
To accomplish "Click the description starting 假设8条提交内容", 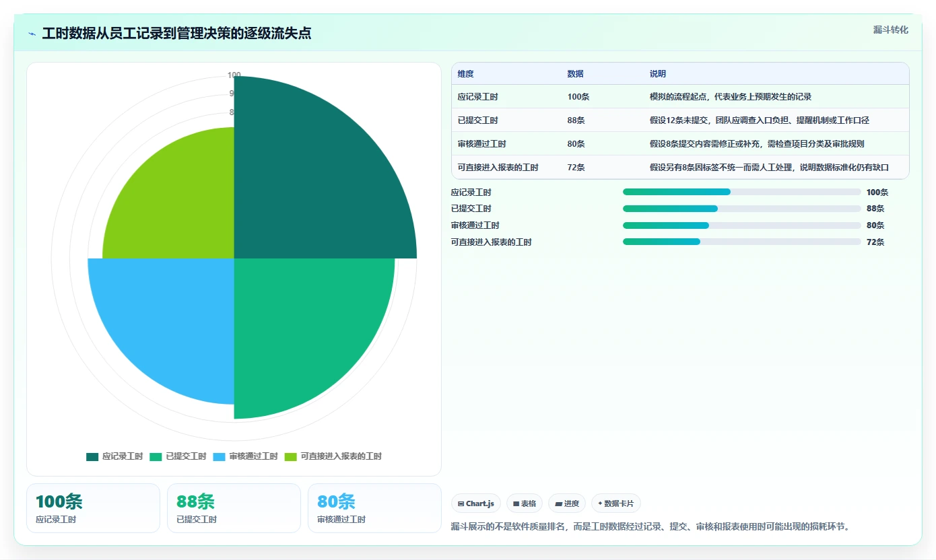I will coord(757,144).
